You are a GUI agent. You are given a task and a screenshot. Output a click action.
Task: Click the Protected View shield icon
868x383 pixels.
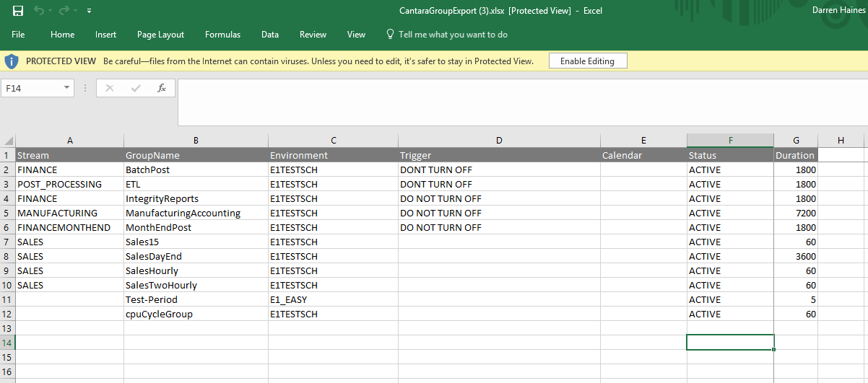coord(12,61)
